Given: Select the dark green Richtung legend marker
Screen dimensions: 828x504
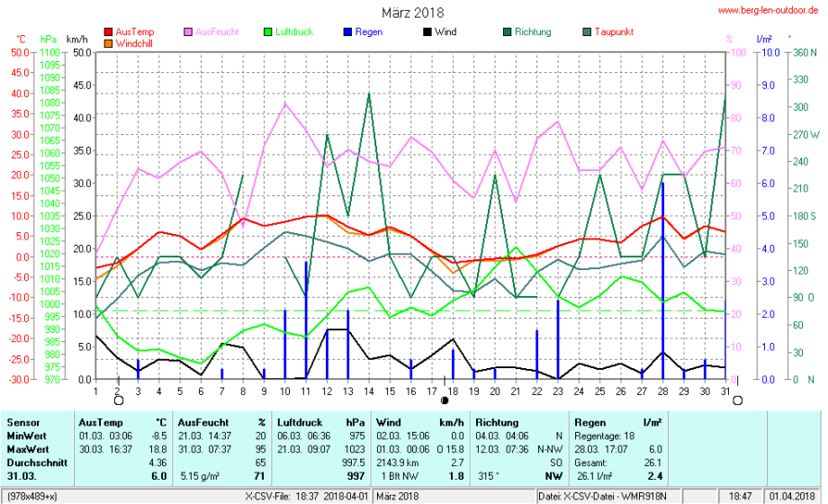Looking at the screenshot, I should 506,32.
